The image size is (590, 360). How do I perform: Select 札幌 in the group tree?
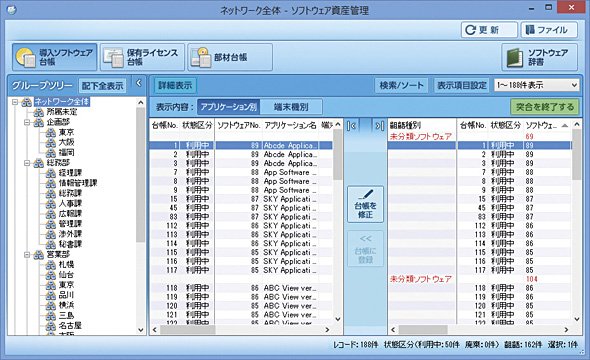[x=67, y=264]
